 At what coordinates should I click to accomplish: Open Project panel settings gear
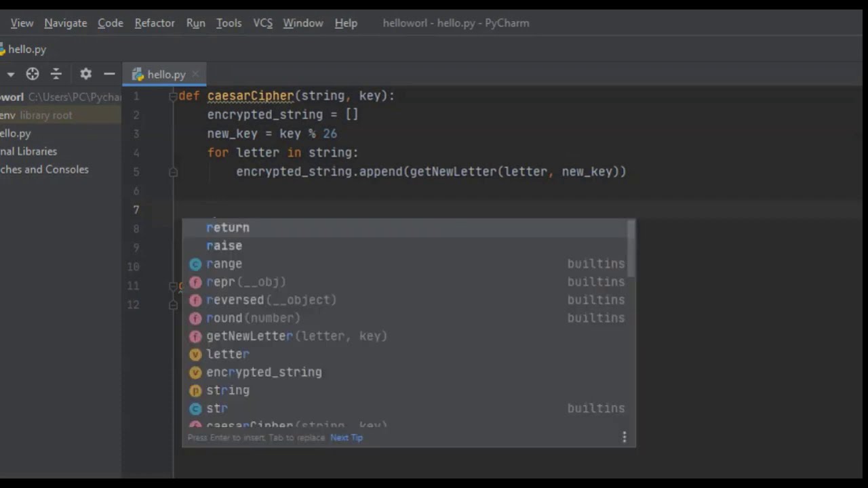[85, 75]
